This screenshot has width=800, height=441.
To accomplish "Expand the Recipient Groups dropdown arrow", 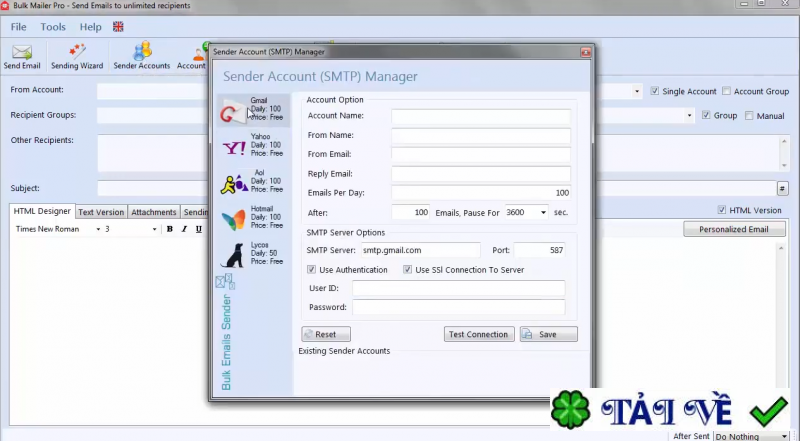I will [689, 115].
